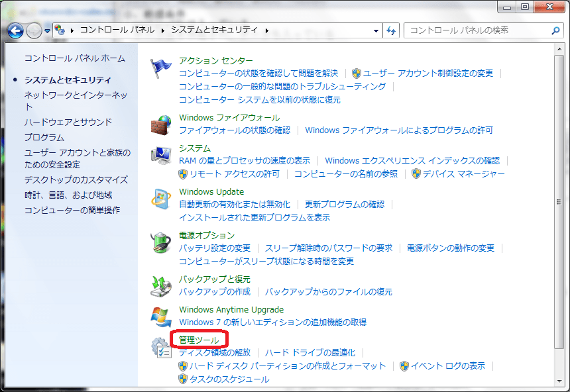
Task: Click the battery Power Options icon
Action: [x=160, y=243]
